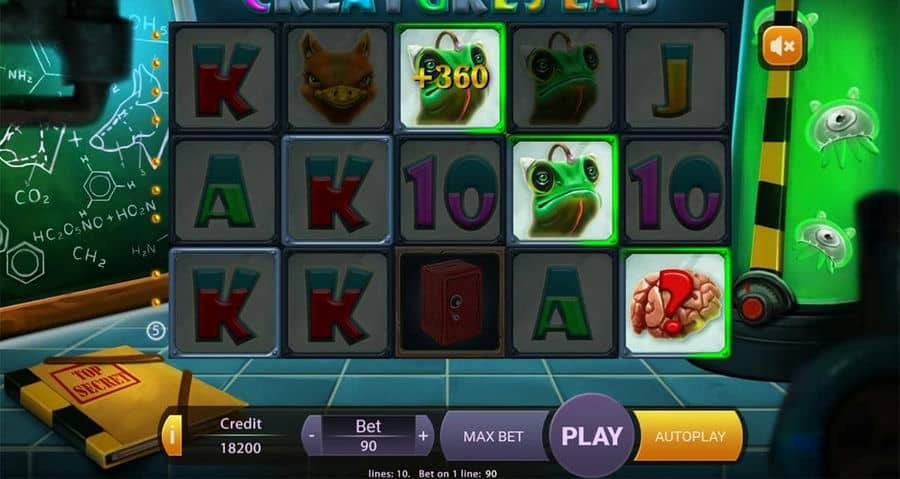Click the circled 5 line marker
The height and width of the screenshot is (479, 900).
tap(156, 330)
